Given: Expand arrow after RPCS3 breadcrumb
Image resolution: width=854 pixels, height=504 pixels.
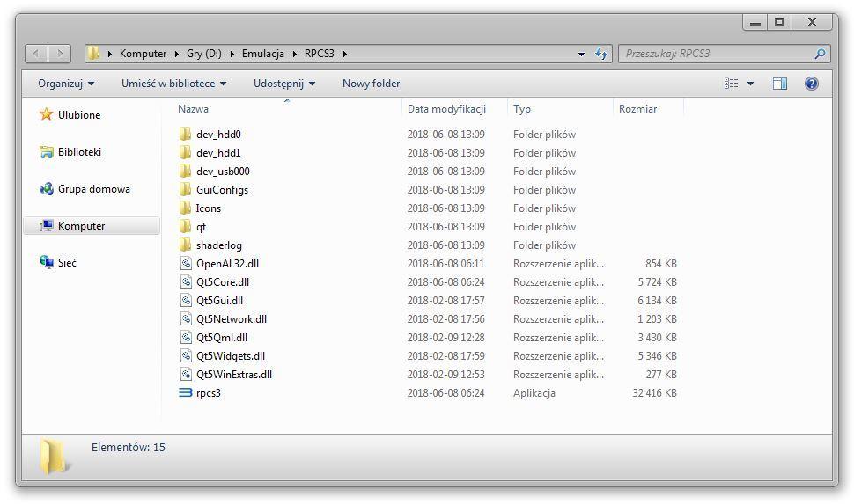Looking at the screenshot, I should click(x=345, y=54).
